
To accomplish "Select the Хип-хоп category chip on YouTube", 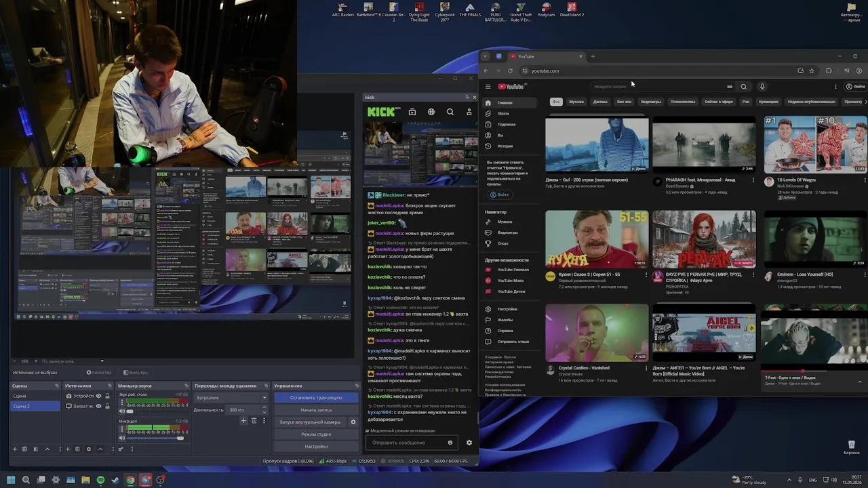I will pyautogui.click(x=624, y=102).
